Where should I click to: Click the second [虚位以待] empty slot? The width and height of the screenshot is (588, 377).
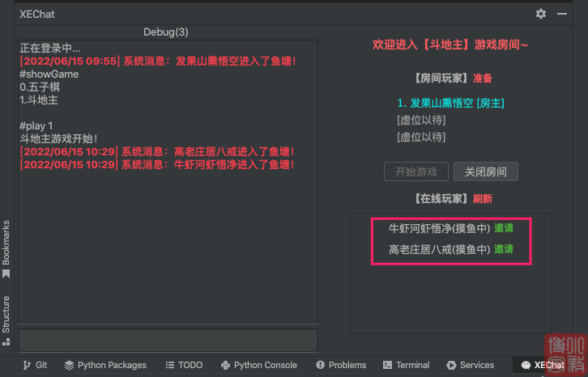click(x=421, y=138)
